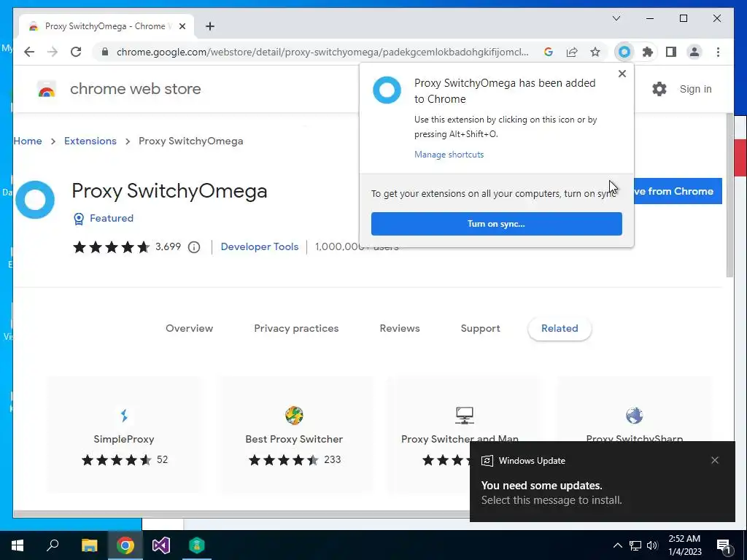
Task: Open a new tab with plus button
Action: click(210, 26)
